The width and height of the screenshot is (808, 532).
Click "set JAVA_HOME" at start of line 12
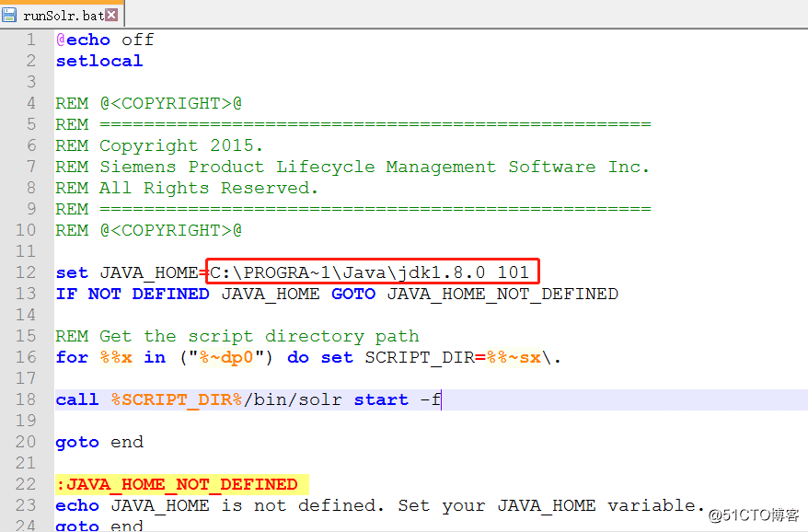127,272
